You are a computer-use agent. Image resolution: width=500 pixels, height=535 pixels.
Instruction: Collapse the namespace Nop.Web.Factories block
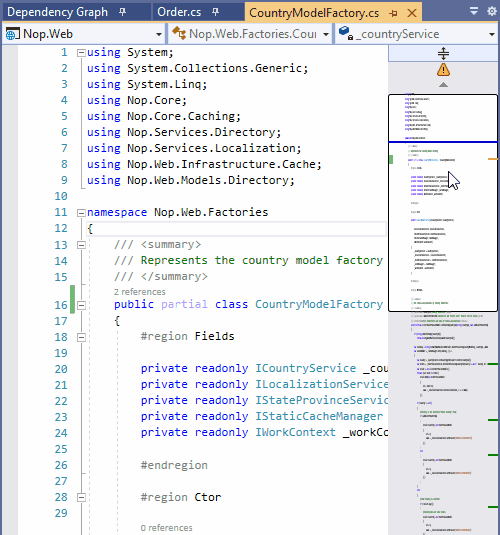(81, 213)
